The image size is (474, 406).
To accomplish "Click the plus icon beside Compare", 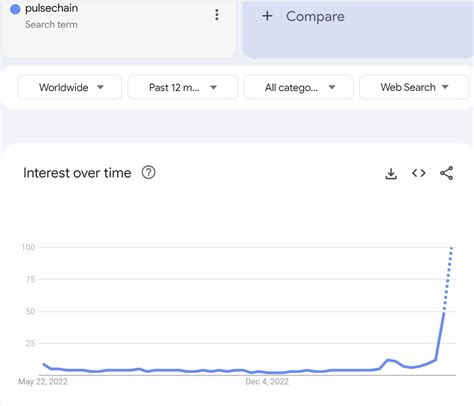I will [267, 16].
